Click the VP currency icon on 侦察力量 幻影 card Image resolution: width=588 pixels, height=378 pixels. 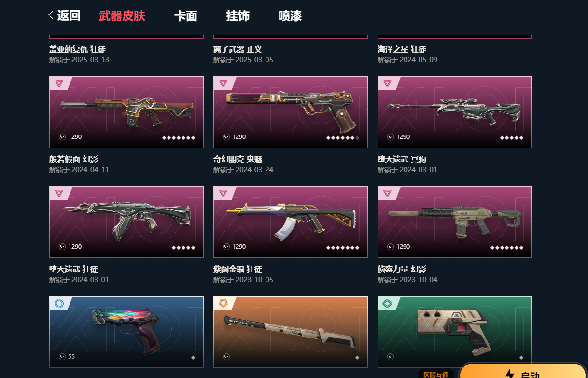click(391, 247)
